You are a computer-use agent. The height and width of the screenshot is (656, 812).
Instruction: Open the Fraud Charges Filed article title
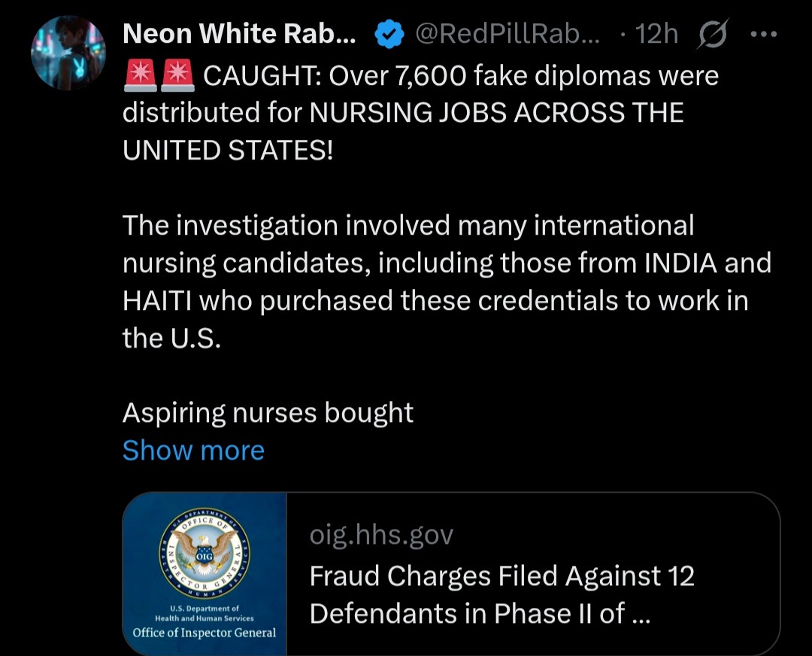(501, 594)
